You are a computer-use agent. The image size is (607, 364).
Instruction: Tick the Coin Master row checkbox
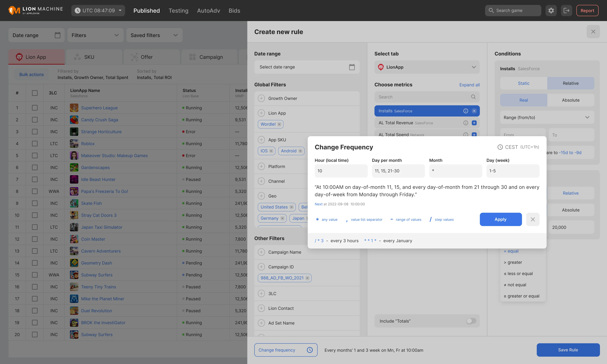pyautogui.click(x=35, y=239)
